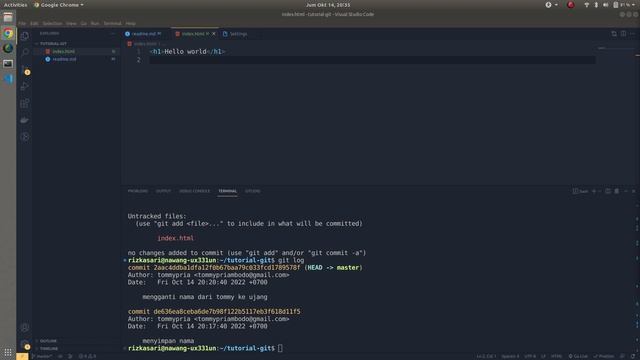Image resolution: width=640 pixels, height=360 pixels.
Task: Close the index.html editor tab
Action: pyautogui.click(x=213, y=34)
